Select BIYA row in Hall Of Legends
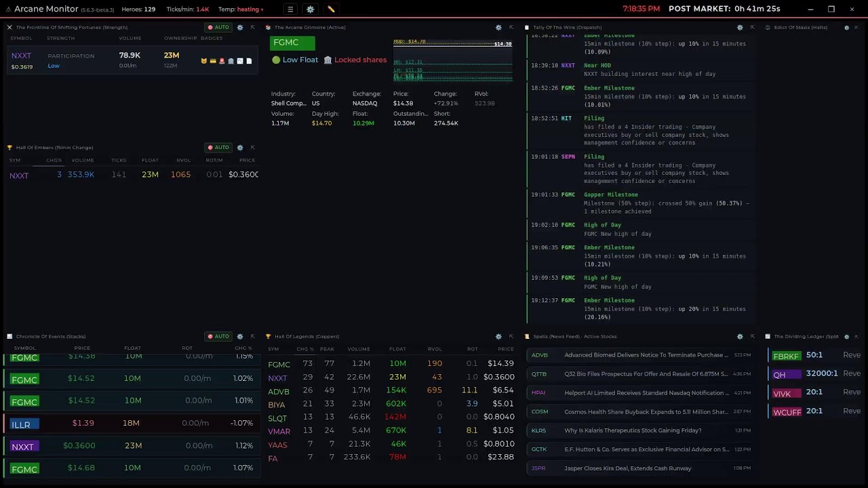Viewport: 868px width, 488px height. [x=391, y=404]
